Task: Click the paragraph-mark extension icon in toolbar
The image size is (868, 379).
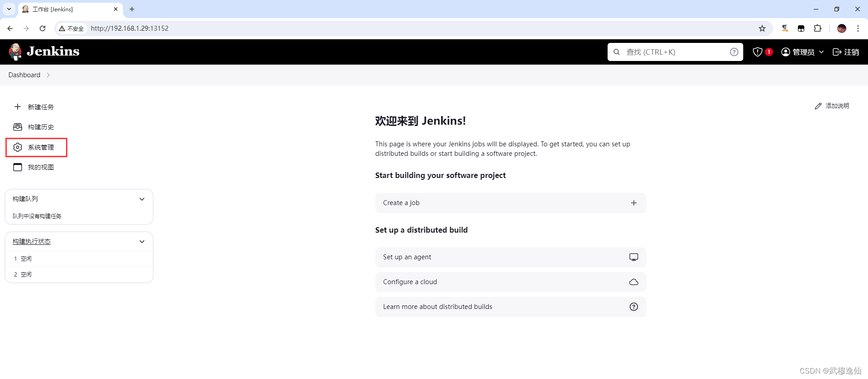Action: [785, 28]
